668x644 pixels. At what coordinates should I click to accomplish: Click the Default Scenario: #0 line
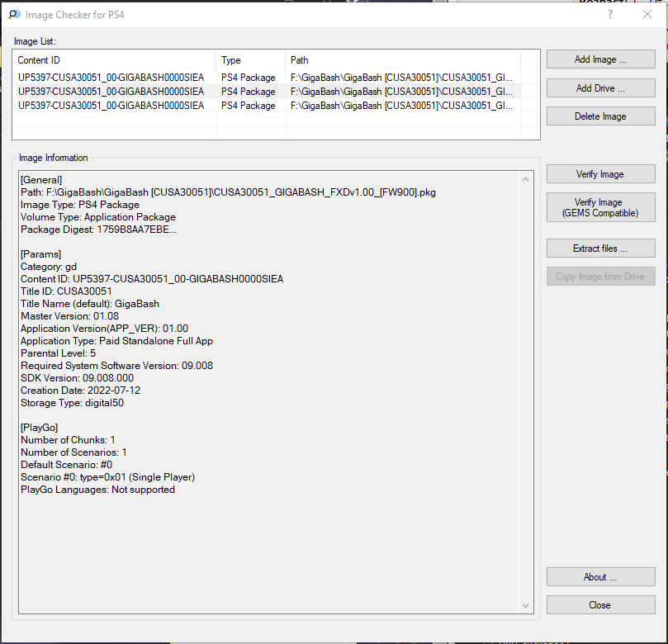[x=66, y=465]
